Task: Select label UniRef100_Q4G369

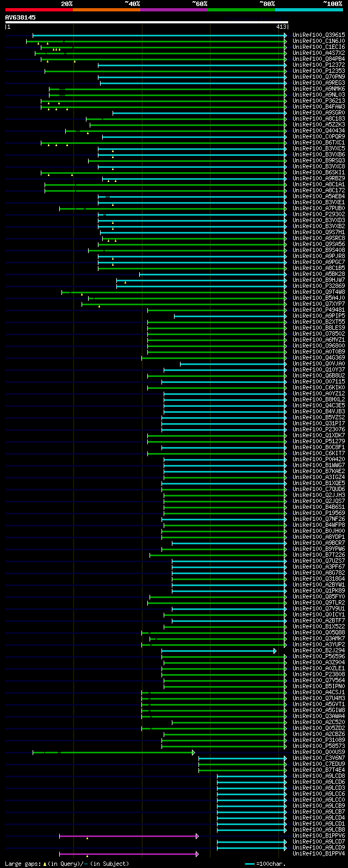Action: tap(319, 357)
